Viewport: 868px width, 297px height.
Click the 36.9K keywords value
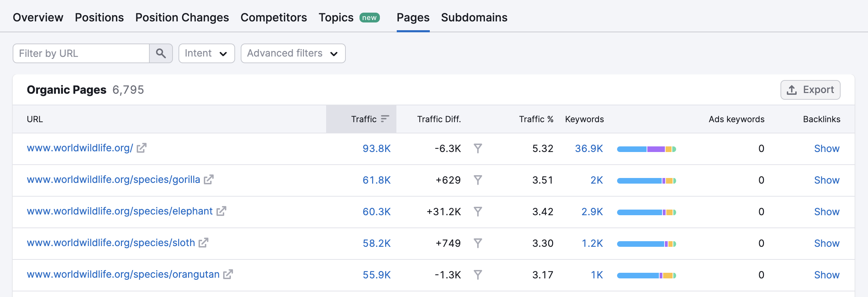click(x=589, y=148)
